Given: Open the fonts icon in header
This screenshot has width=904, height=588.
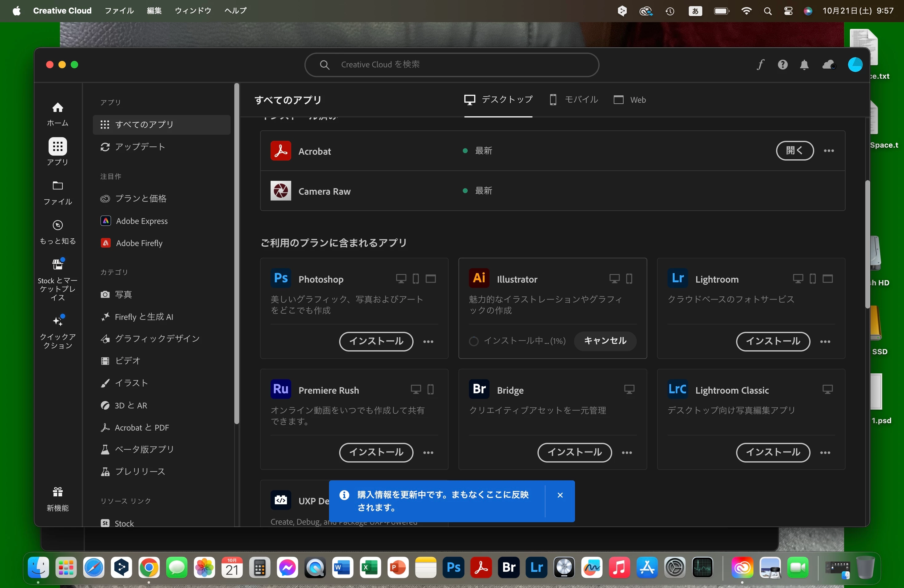Looking at the screenshot, I should [760, 65].
